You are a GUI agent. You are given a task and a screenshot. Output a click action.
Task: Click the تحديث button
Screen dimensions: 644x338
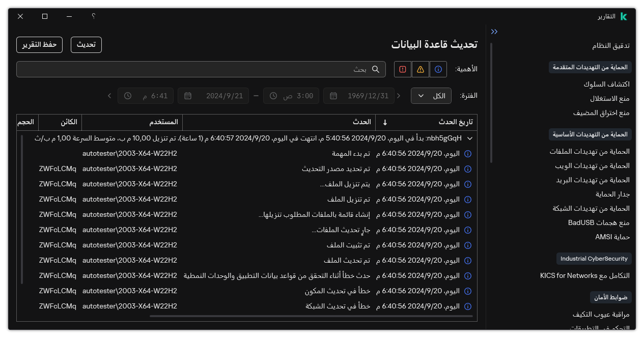(x=86, y=45)
